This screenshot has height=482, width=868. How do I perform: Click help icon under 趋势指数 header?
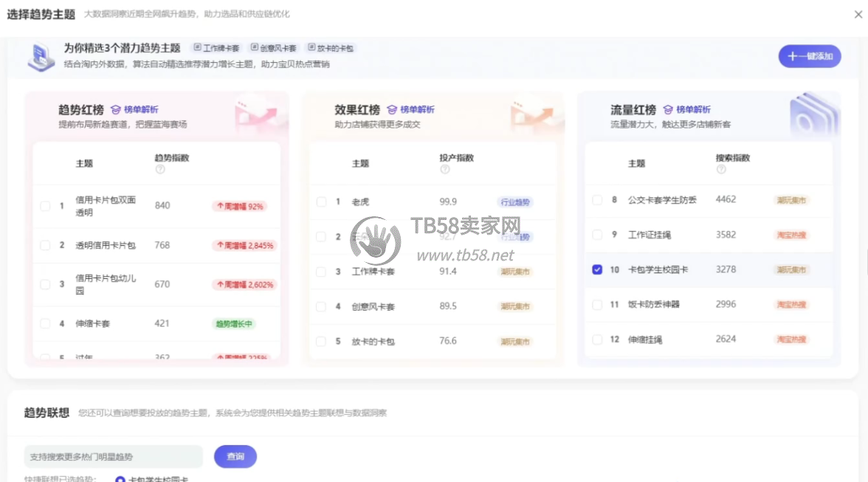pyautogui.click(x=160, y=169)
